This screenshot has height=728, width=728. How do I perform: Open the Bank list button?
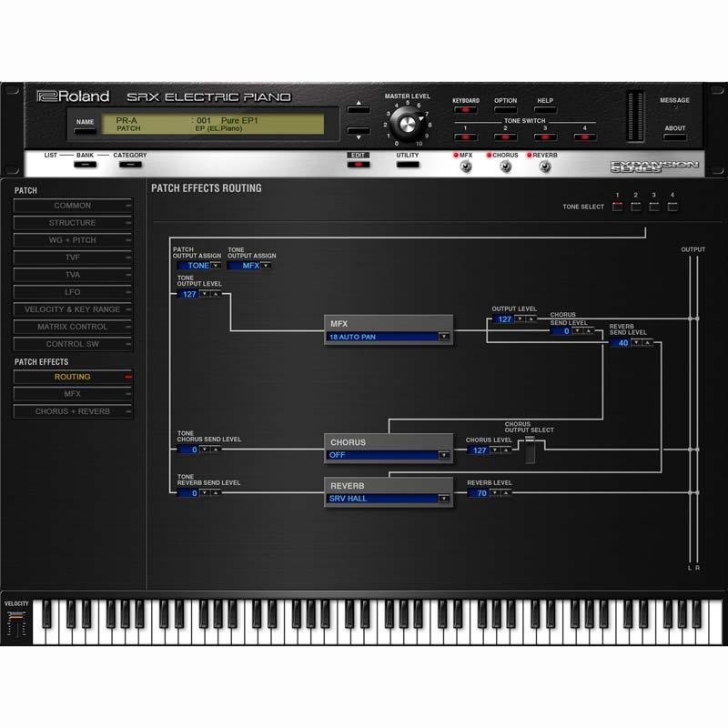coord(85,165)
